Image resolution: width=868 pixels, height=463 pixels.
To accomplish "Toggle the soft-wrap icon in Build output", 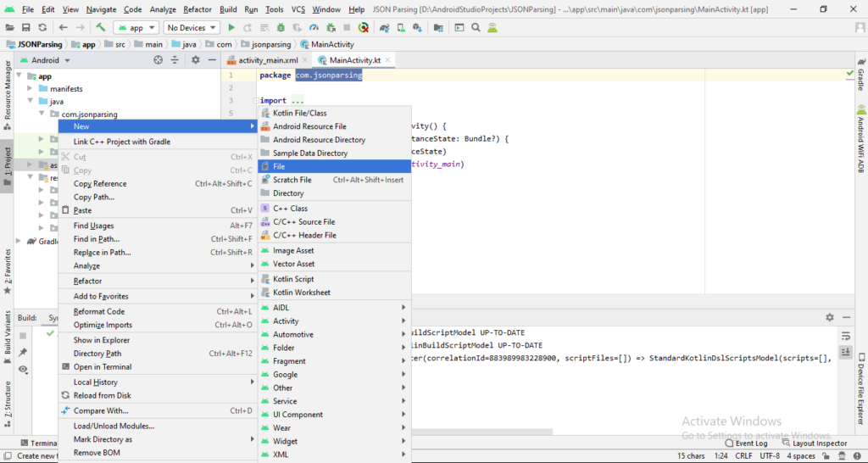I will coord(845,337).
